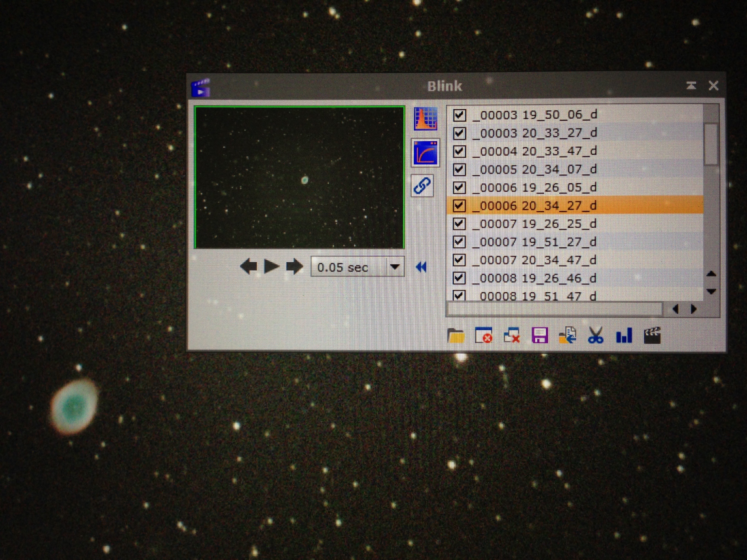Shade the Blink window using the title bar arrow

(691, 86)
